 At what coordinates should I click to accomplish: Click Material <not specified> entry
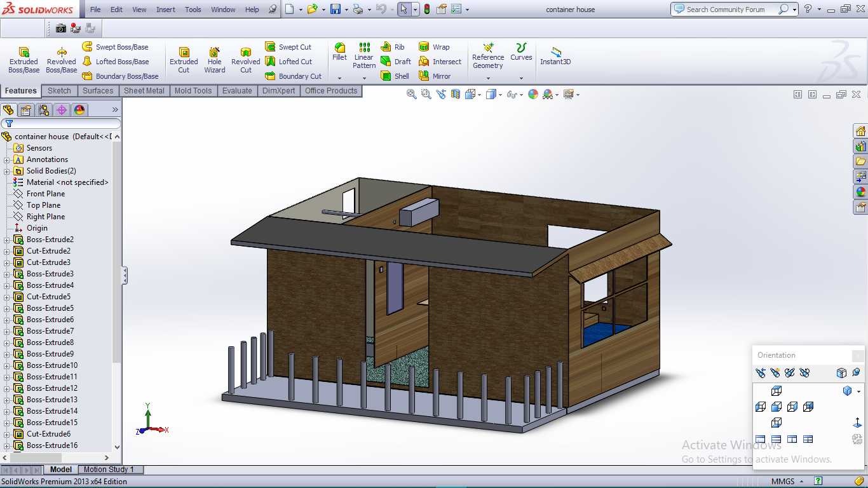[67, 182]
